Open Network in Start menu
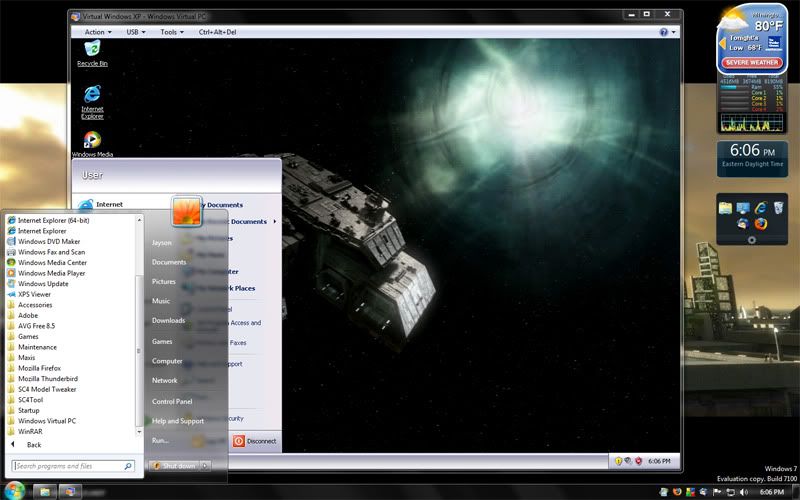Viewport: 800px width, 500px height. coord(164,381)
